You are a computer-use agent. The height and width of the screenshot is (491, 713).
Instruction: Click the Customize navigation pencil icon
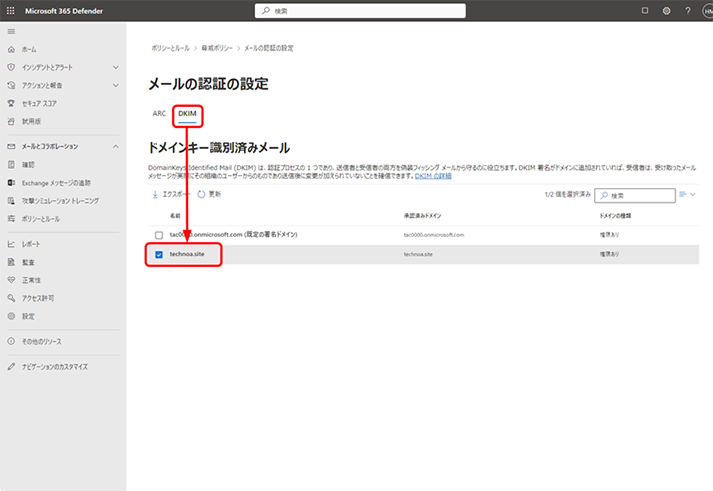(x=11, y=366)
